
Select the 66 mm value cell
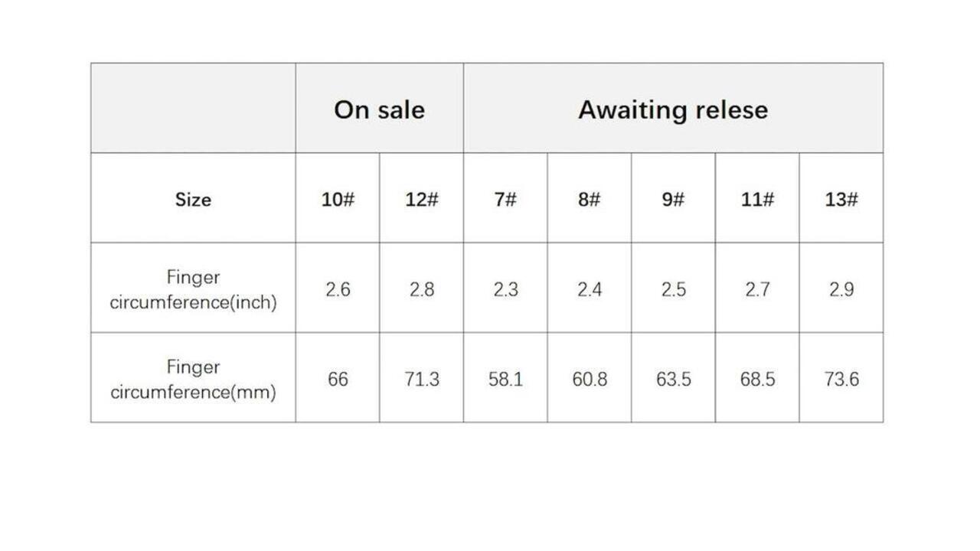click(338, 379)
